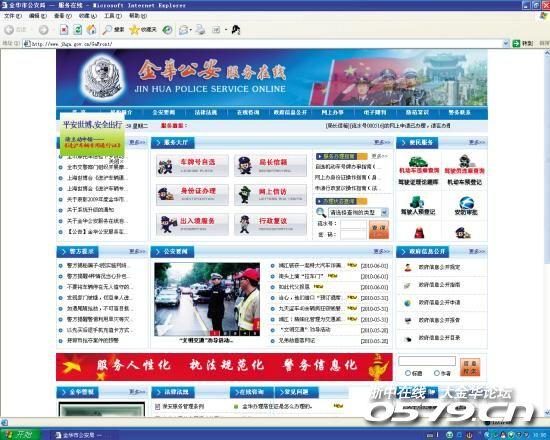Click 驾驶人预登记 icon

coord(417,202)
